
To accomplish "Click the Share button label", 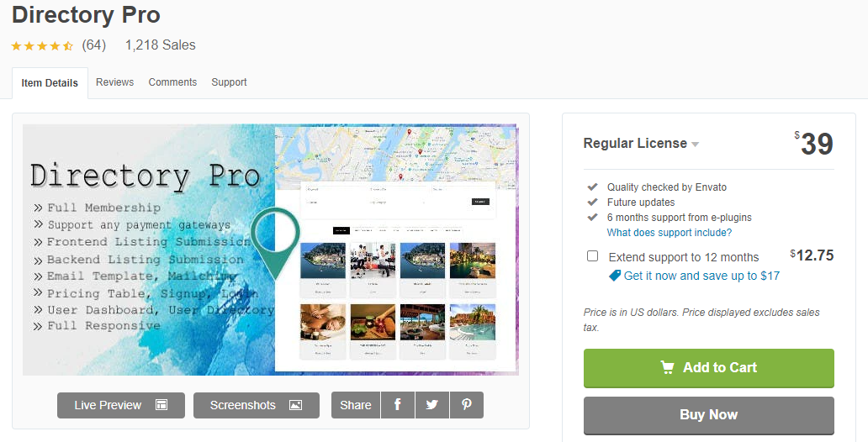I will pos(356,405).
